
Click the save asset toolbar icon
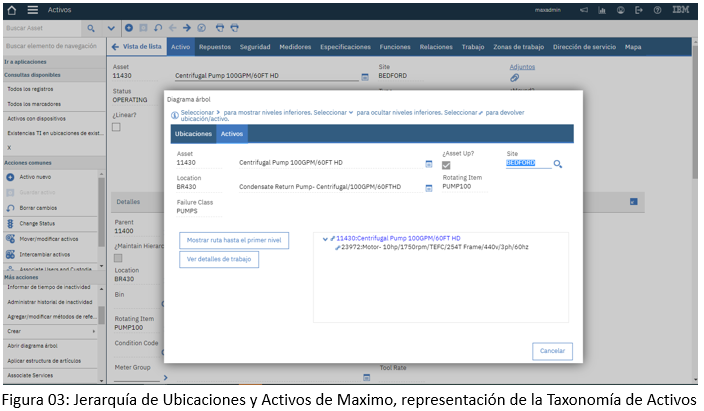click(143, 28)
